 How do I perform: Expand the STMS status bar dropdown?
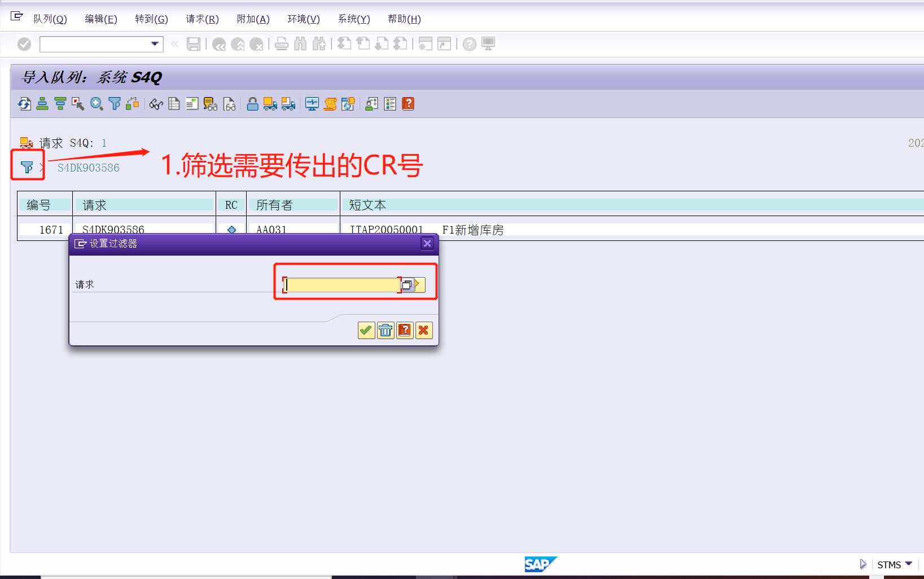(x=910, y=564)
